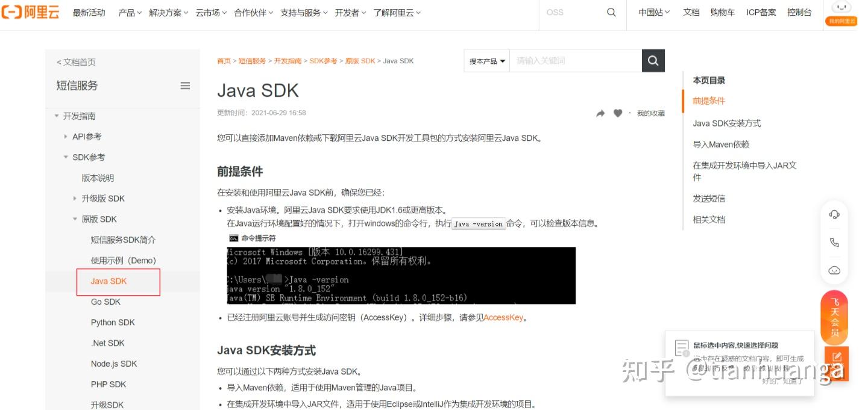The height and width of the screenshot is (410, 868).
Task: Select 控制台 in the top bar
Action: click(x=799, y=12)
